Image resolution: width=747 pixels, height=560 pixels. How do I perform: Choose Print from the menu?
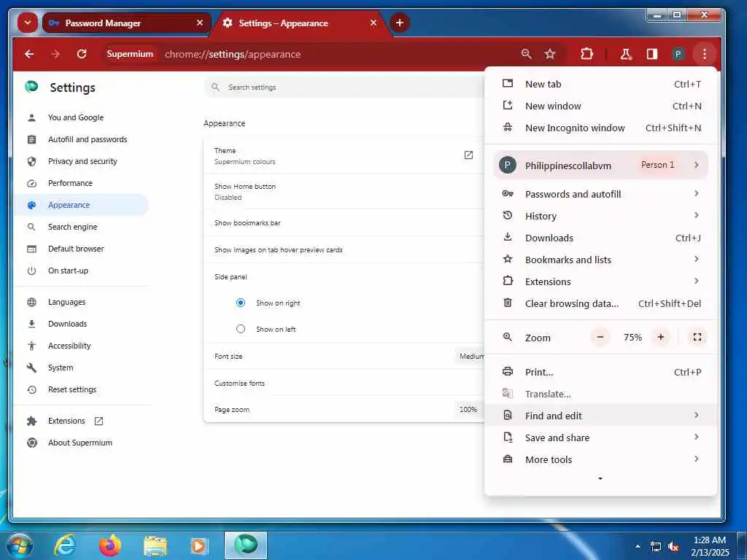(601, 373)
